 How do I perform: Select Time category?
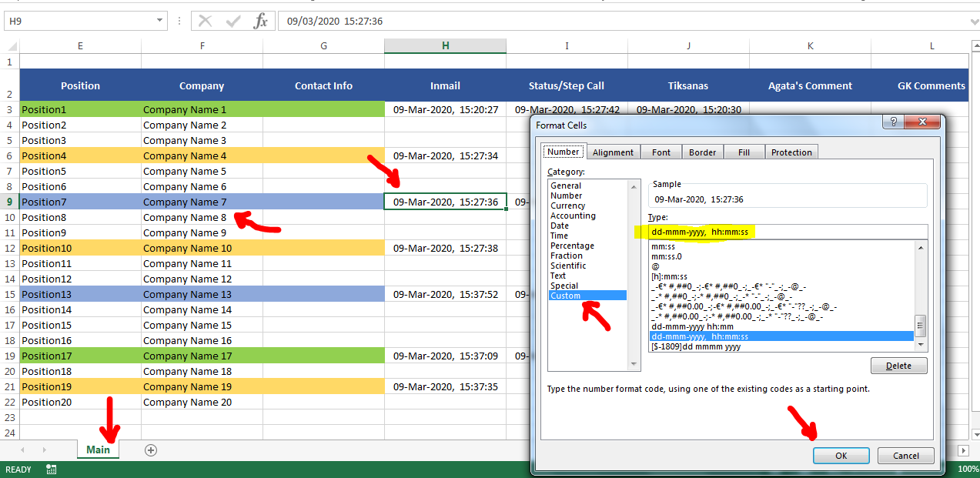coord(587,236)
